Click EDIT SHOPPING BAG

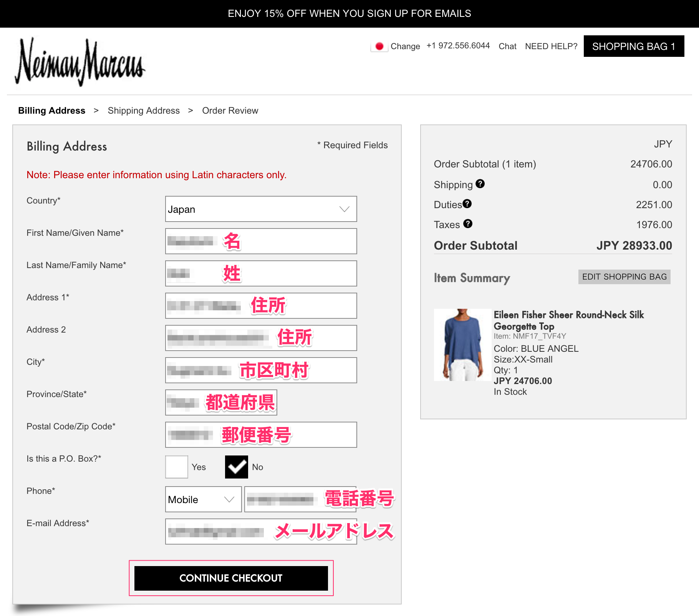624,277
